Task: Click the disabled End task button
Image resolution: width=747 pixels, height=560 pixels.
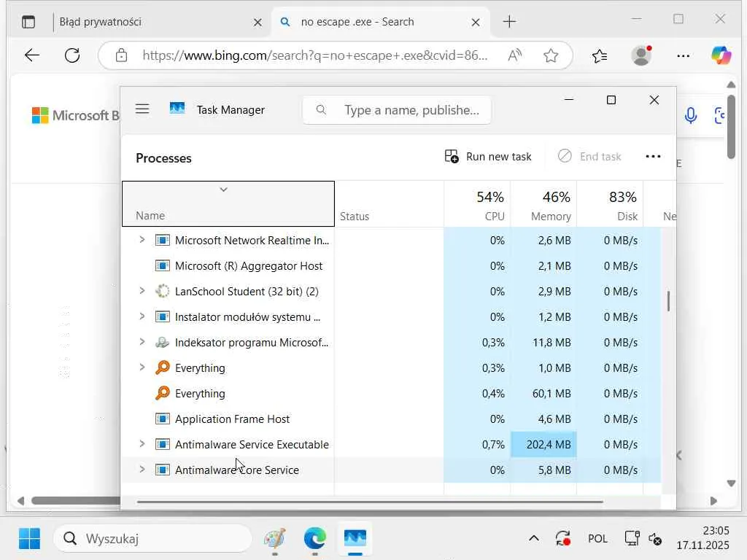Action: tap(589, 157)
